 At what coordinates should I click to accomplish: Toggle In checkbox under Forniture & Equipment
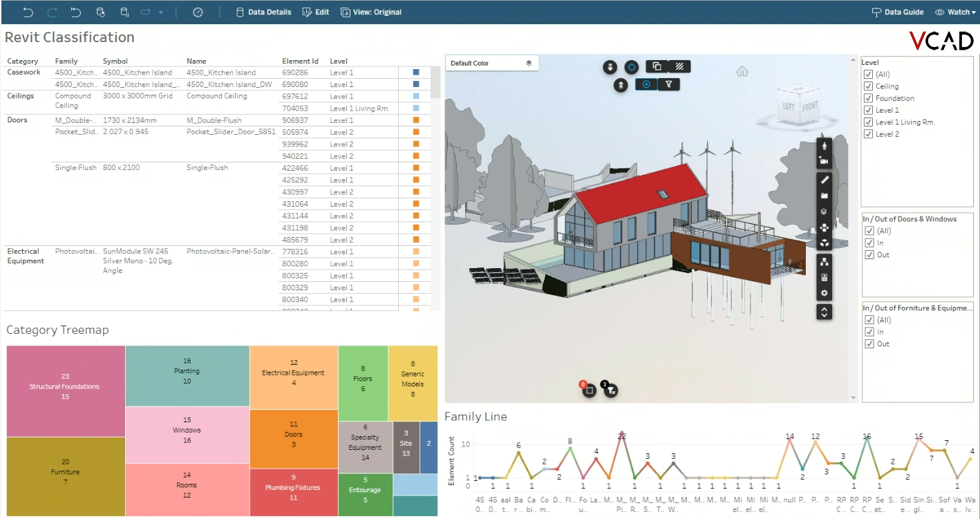pyautogui.click(x=869, y=332)
